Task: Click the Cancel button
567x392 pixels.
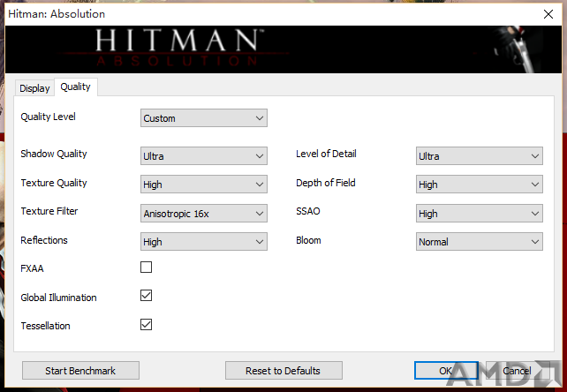Action: (517, 370)
